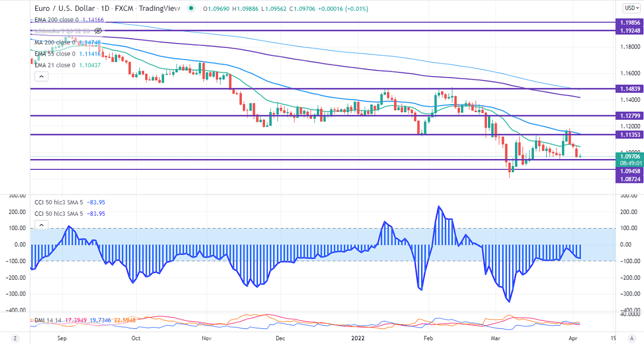Select the 1.19248 price line label
This screenshot has width=644, height=344.
(x=629, y=30)
